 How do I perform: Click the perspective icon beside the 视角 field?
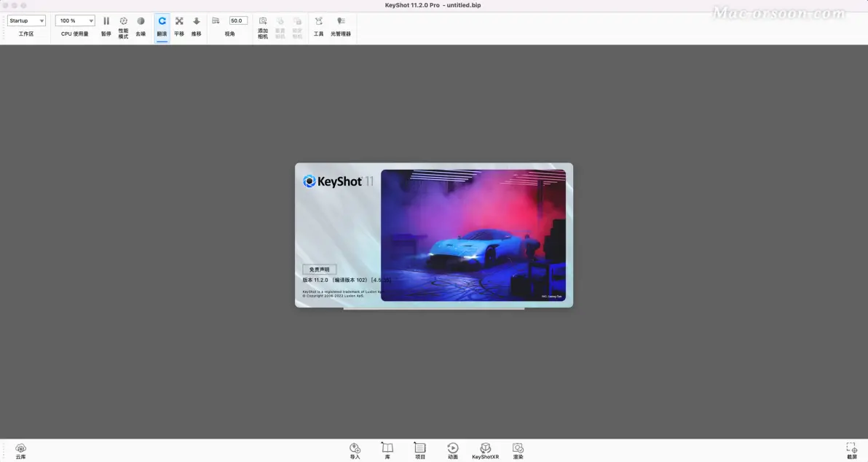pyautogui.click(x=216, y=21)
